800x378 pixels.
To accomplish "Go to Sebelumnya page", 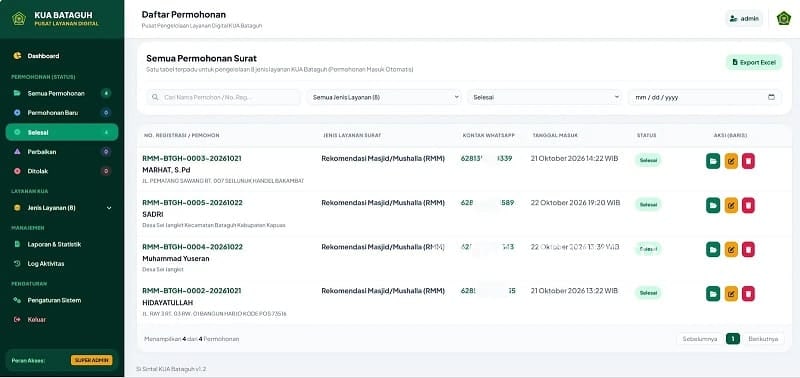I will point(699,339).
